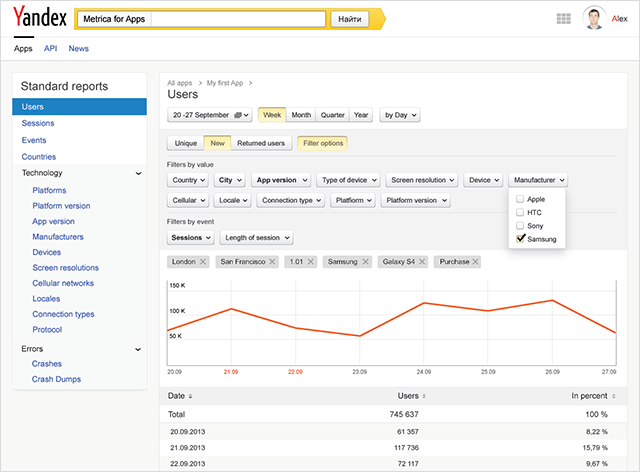
Task: Collapse the Technology section in sidebar
Action: tap(139, 173)
